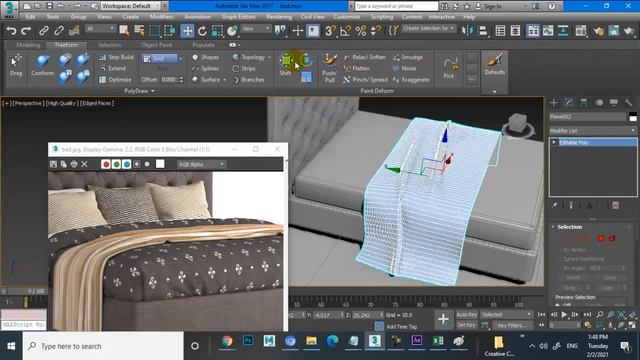Switch to the Object Paint ribbon tab

(x=157, y=45)
